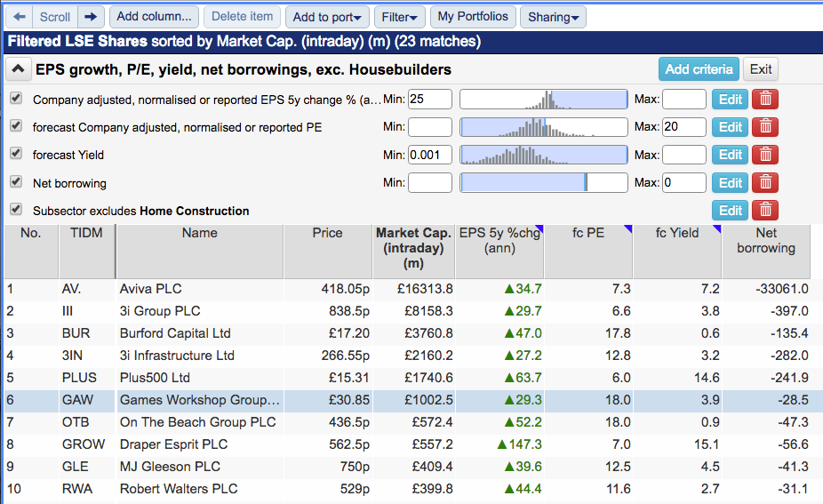The height and width of the screenshot is (504, 823).
Task: Uncheck the forecast Yield criterion checkbox
Action: (x=16, y=153)
